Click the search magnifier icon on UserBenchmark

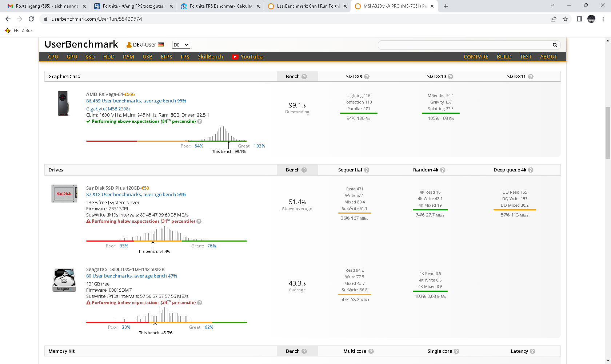point(555,45)
